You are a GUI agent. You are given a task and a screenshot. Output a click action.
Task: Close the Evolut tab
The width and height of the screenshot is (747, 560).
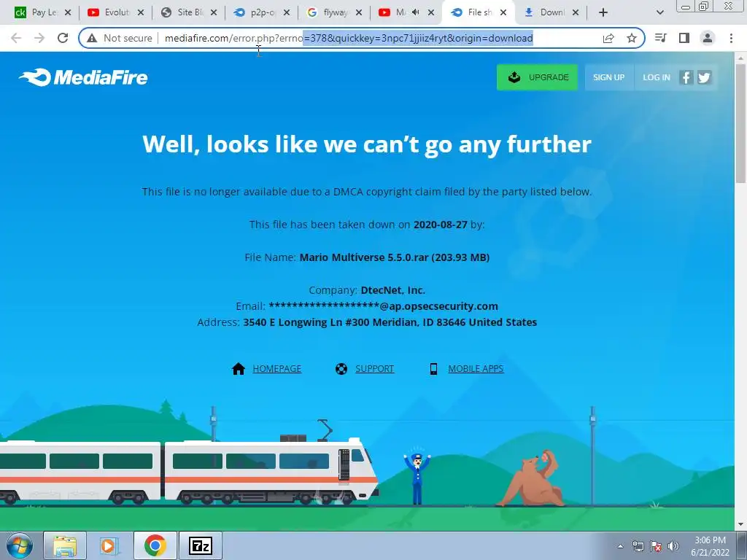pos(141,12)
